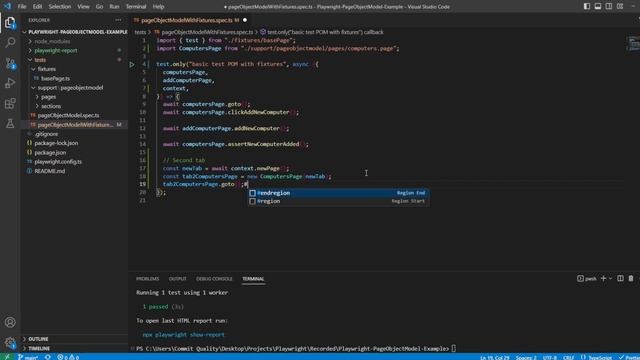The height and width of the screenshot is (360, 640).
Task: Kill terminal with trash icon
Action: point(631,278)
